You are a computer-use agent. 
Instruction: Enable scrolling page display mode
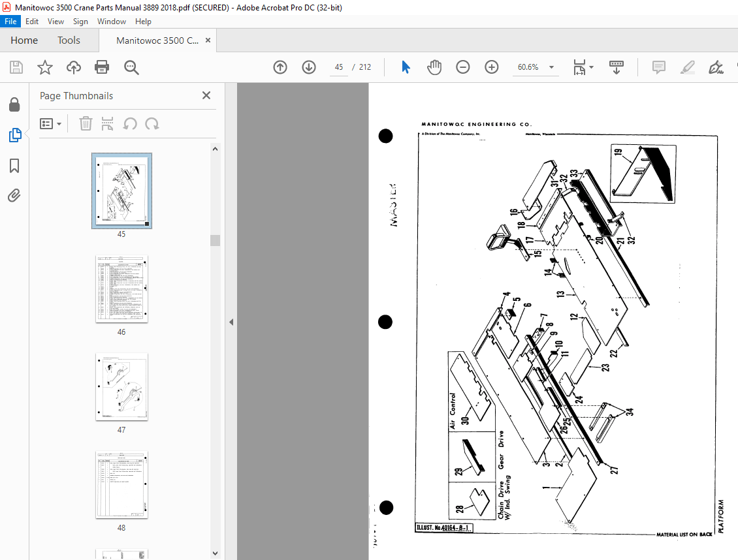click(x=616, y=67)
